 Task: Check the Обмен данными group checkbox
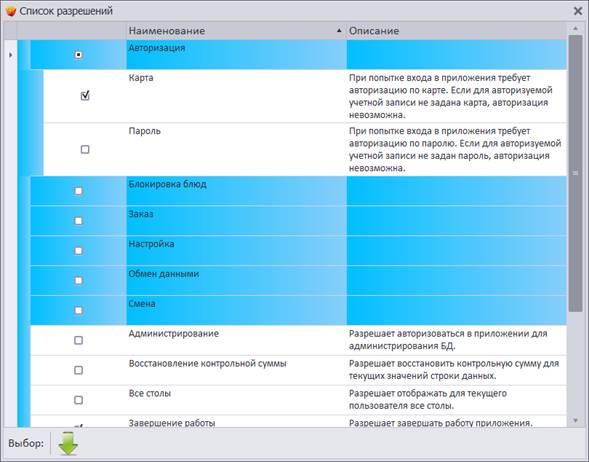point(78,281)
